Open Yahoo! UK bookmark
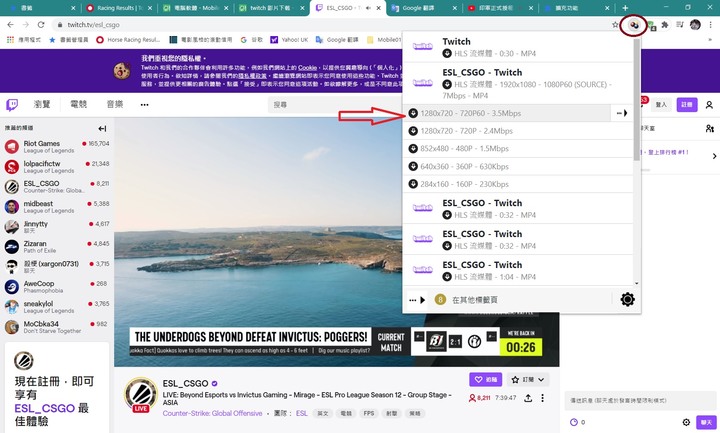 click(289, 40)
